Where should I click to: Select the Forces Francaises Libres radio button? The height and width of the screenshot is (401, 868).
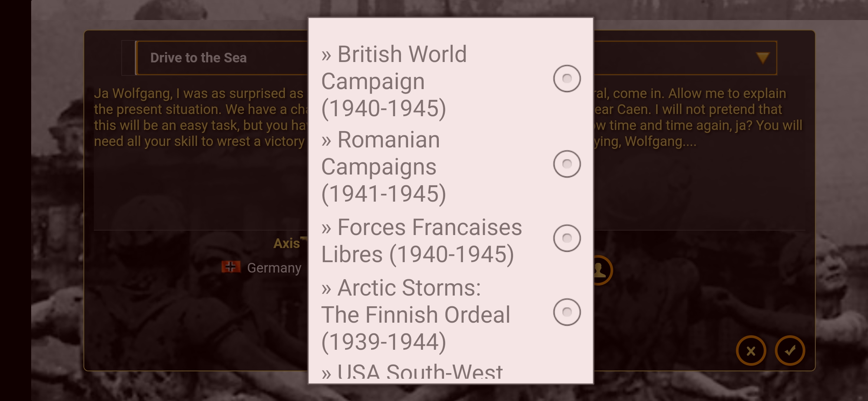(566, 238)
